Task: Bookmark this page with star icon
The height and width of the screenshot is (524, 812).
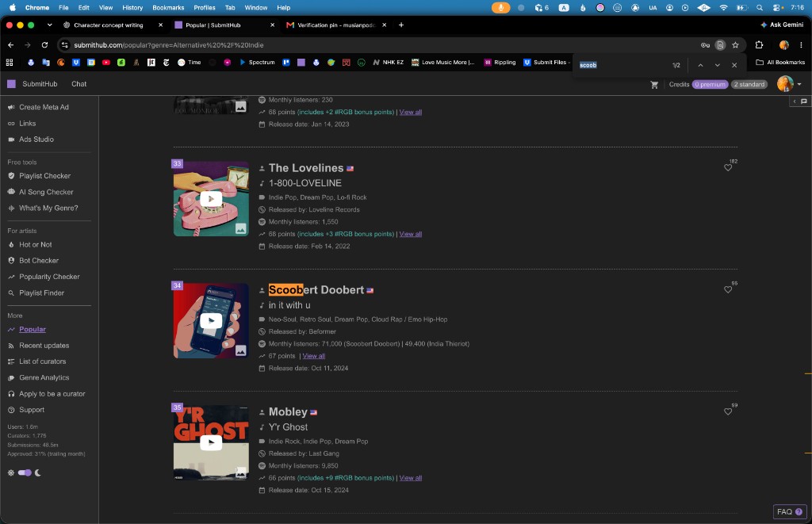Action: click(x=735, y=45)
